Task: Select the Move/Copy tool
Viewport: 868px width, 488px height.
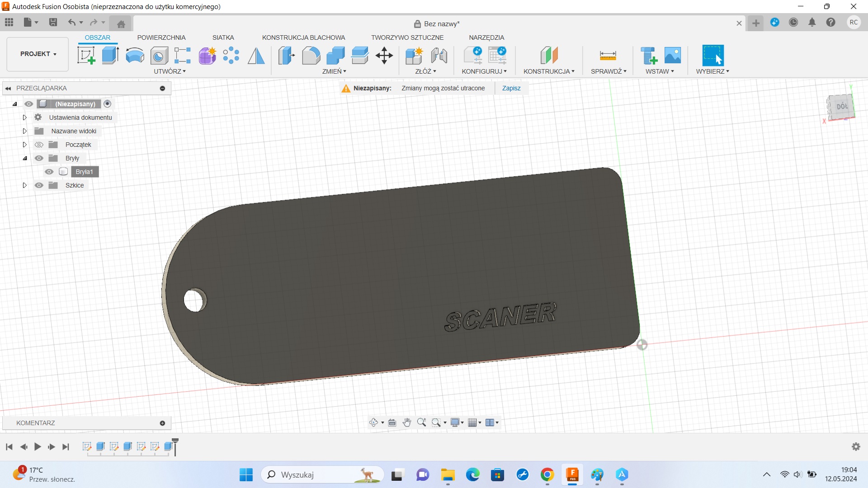Action: 384,55
